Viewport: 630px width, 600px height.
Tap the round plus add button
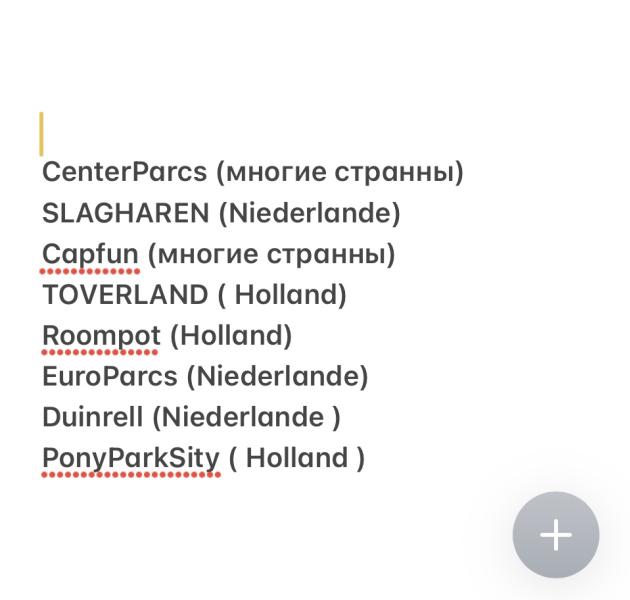pyautogui.click(x=556, y=534)
